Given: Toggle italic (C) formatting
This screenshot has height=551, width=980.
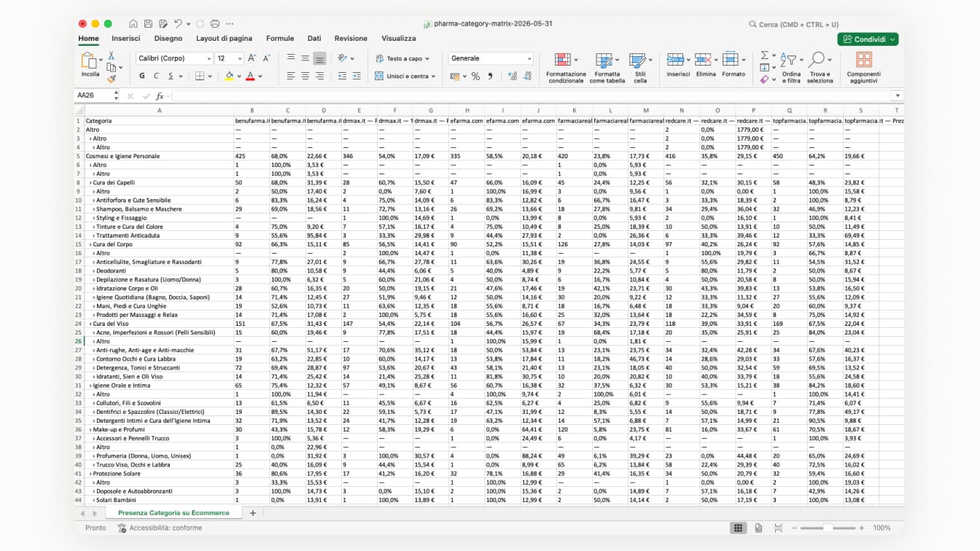Looking at the screenshot, I should point(156,76).
